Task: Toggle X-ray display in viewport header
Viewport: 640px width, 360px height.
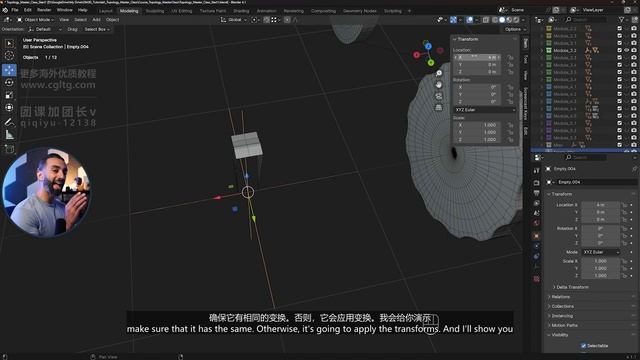Action: (486, 20)
